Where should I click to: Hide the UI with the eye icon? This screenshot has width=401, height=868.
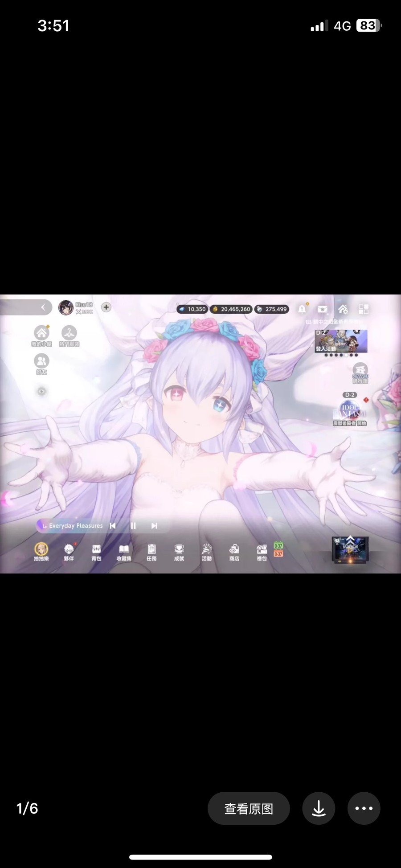point(41,391)
